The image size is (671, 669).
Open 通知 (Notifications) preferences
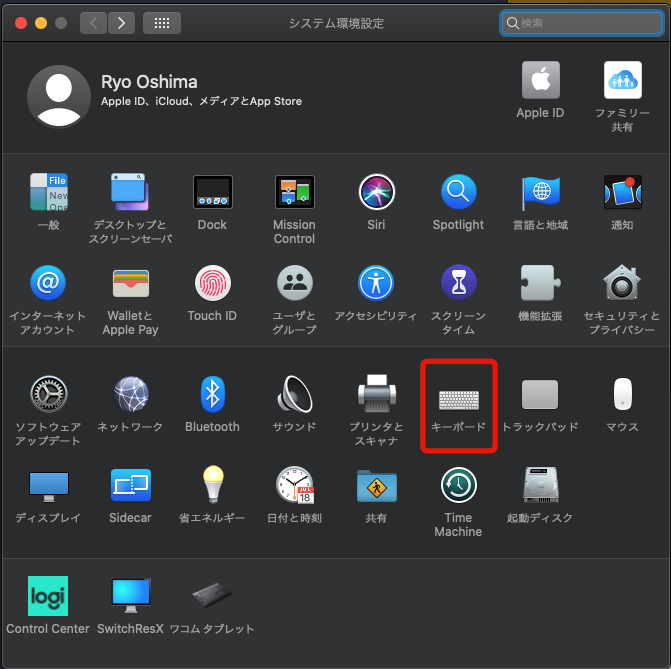point(623,192)
